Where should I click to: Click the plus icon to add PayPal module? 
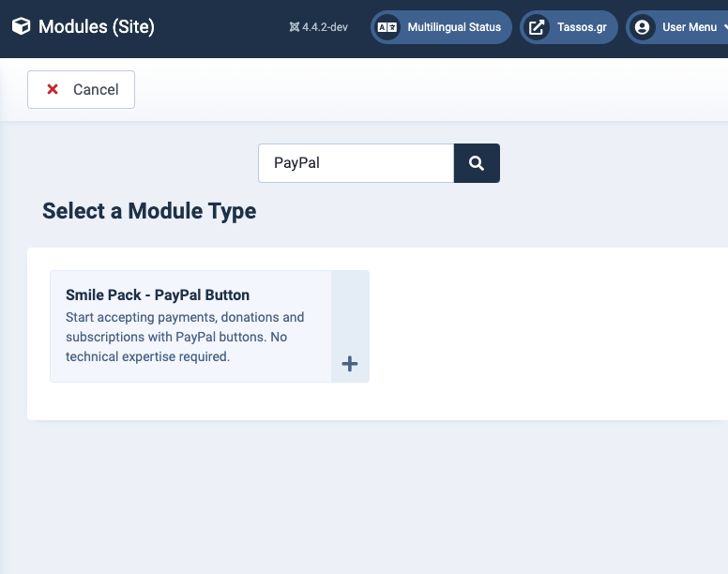pos(350,363)
